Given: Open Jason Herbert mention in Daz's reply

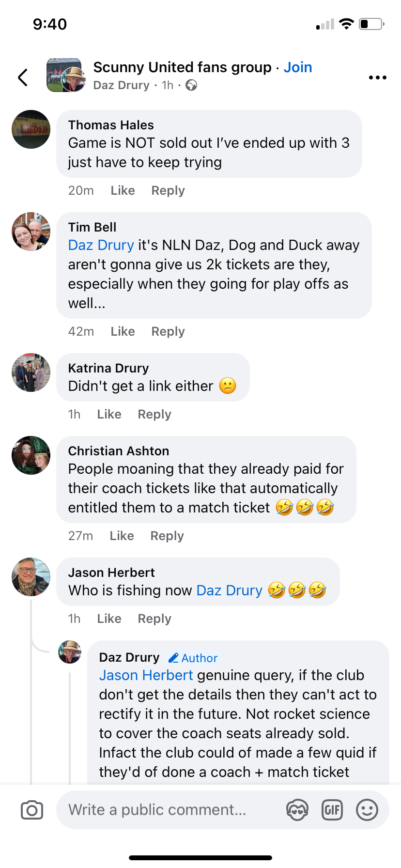Looking at the screenshot, I should click(x=146, y=675).
